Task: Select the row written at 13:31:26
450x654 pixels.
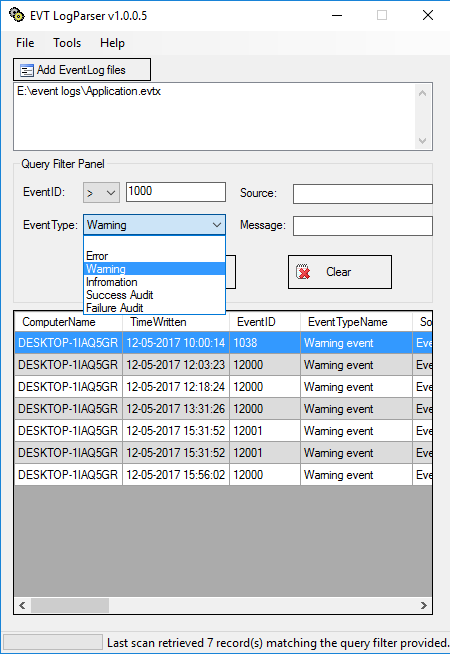Action: coord(223,409)
